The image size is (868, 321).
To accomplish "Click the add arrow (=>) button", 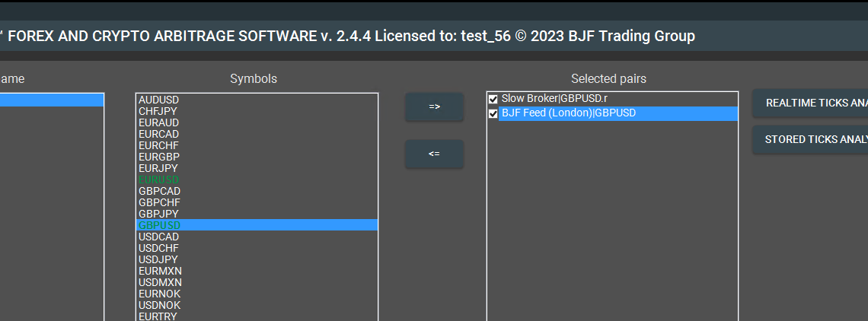I will [x=434, y=106].
